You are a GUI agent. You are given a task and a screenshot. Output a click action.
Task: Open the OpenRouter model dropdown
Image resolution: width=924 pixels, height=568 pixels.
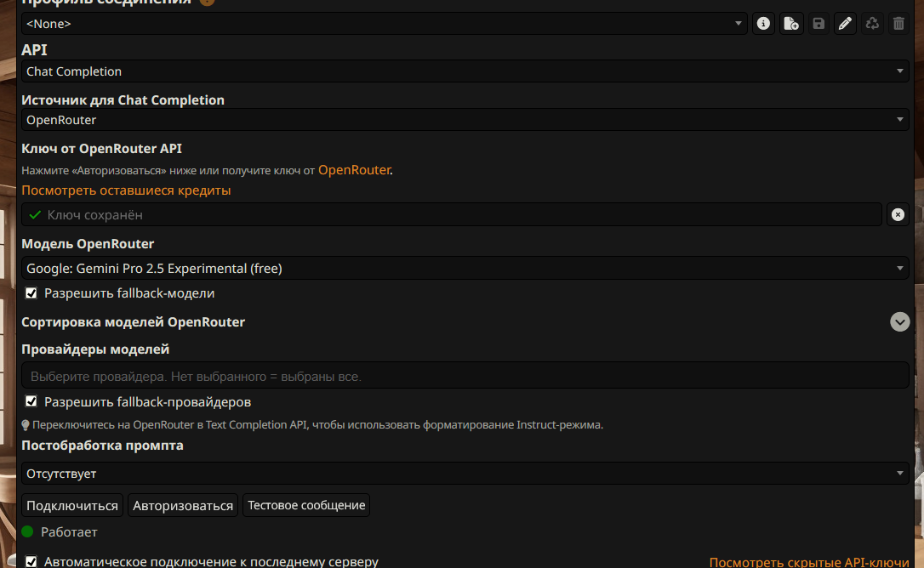click(465, 268)
